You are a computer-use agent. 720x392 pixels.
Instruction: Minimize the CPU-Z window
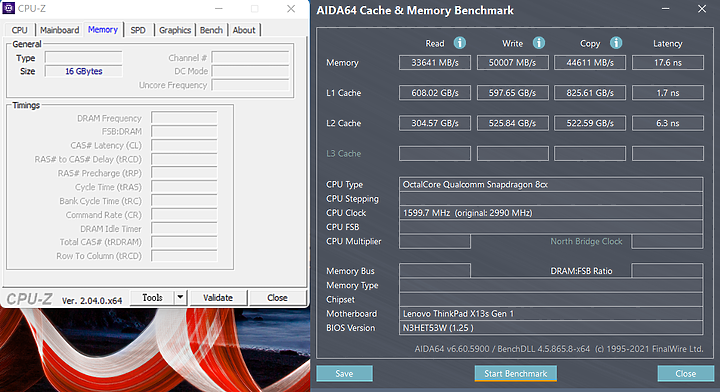(219, 9)
